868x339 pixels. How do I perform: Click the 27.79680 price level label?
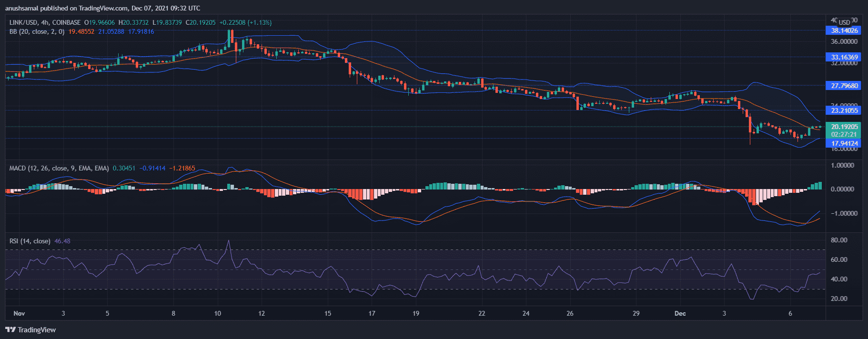(x=844, y=86)
